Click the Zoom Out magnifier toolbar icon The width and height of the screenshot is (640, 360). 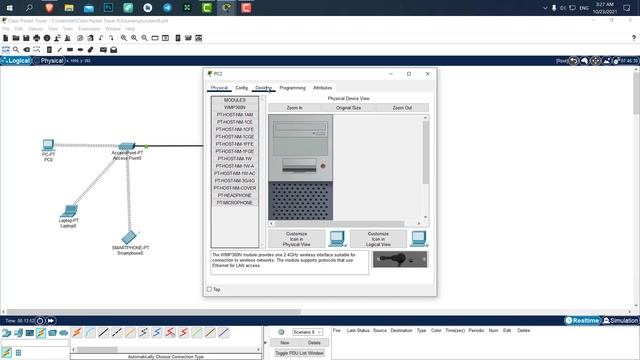pos(144,38)
